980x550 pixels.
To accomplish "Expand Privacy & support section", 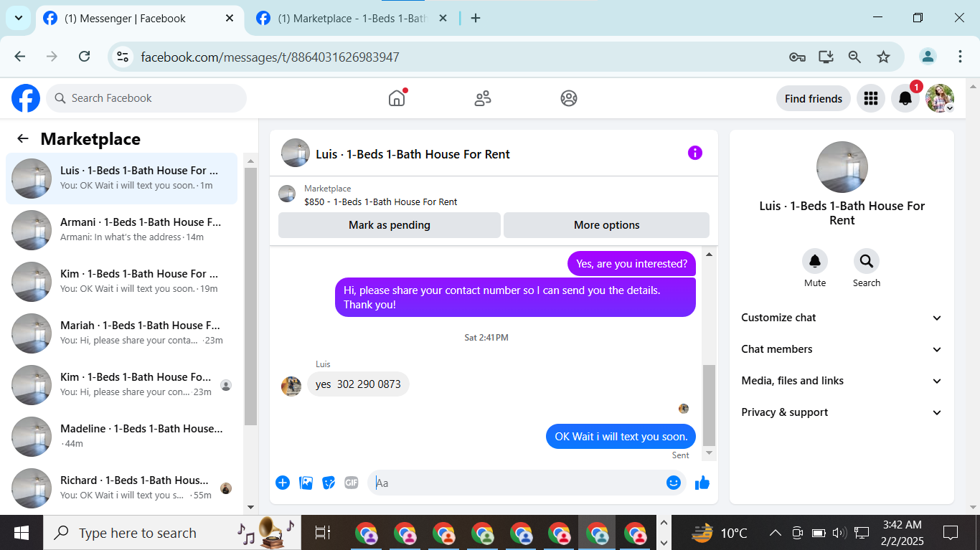I will click(x=842, y=412).
